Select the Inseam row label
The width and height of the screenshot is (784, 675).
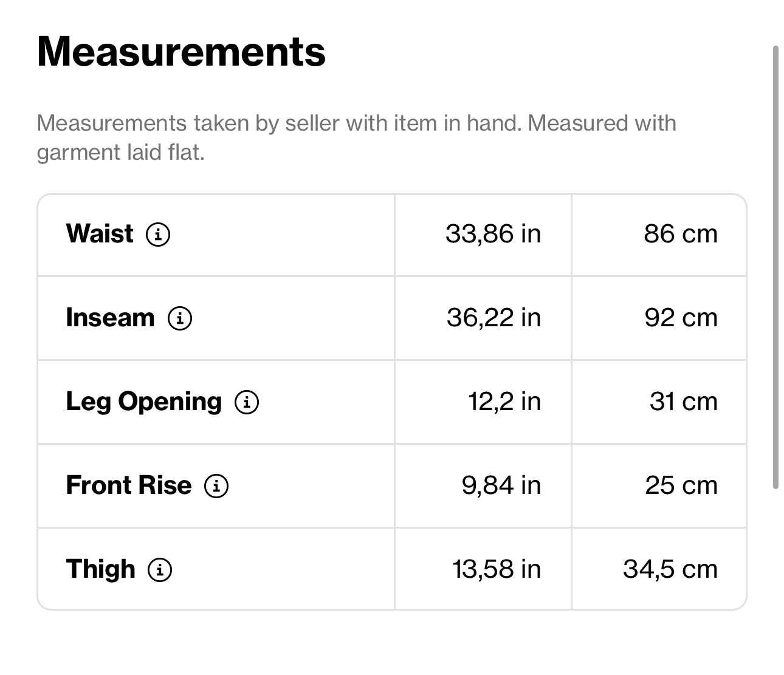110,318
